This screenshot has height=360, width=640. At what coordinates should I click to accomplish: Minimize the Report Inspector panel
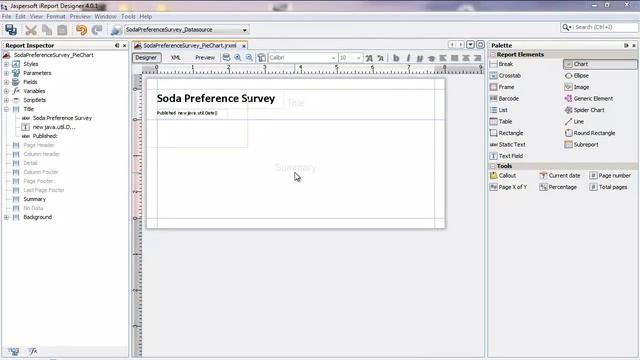point(117,46)
